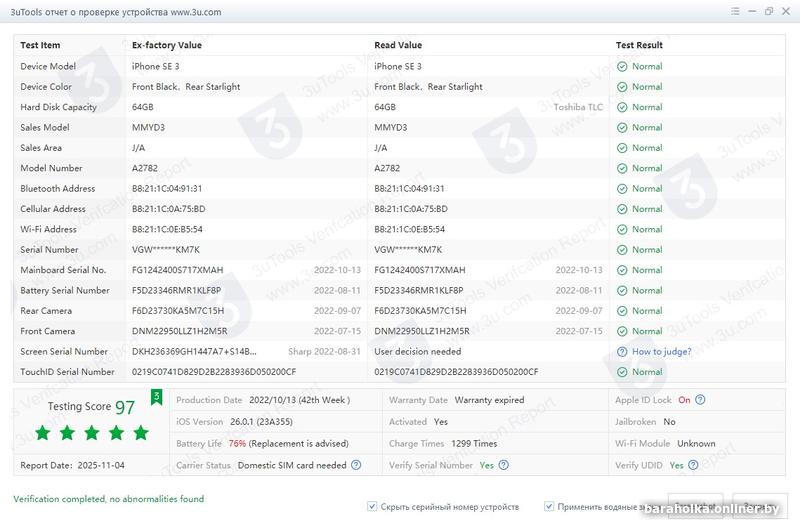Click Apple ID Lock 'On' status
Screen dimensions: 800x530
click(x=684, y=400)
